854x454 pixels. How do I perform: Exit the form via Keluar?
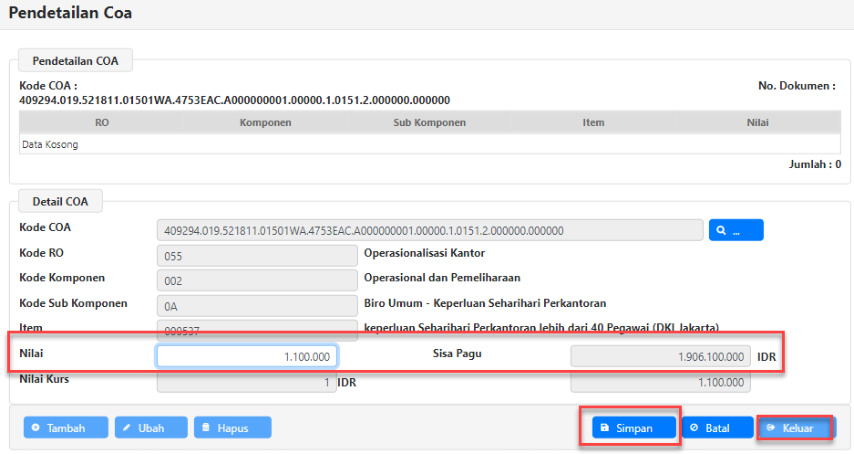[x=796, y=428]
